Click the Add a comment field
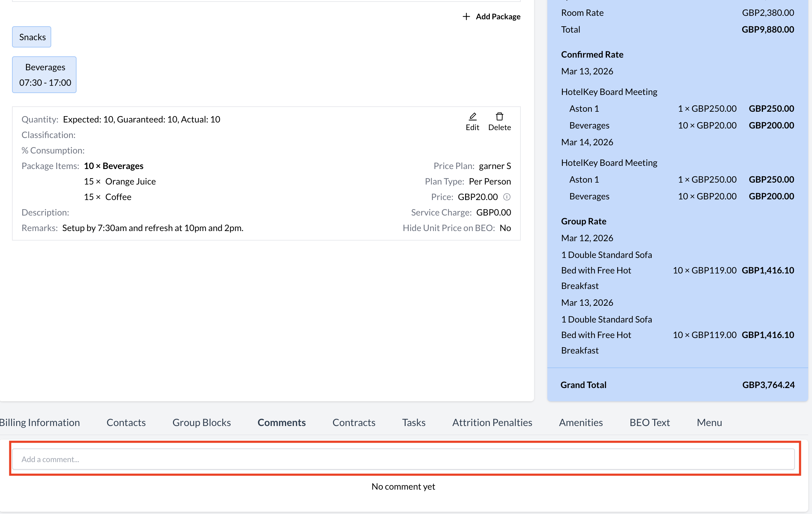Screen dimensions: 812x514 (403, 459)
